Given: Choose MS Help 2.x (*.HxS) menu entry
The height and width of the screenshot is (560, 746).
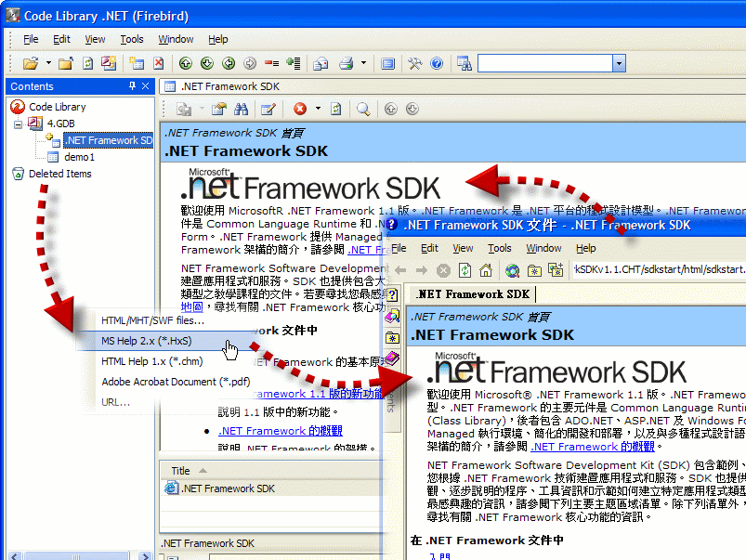Looking at the screenshot, I should click(x=147, y=341).
